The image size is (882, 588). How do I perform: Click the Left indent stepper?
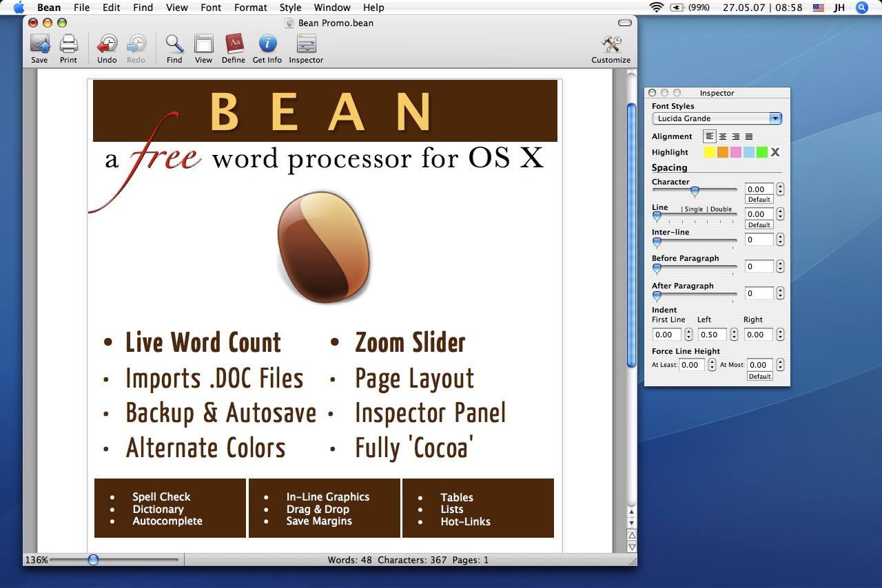pyautogui.click(x=734, y=335)
